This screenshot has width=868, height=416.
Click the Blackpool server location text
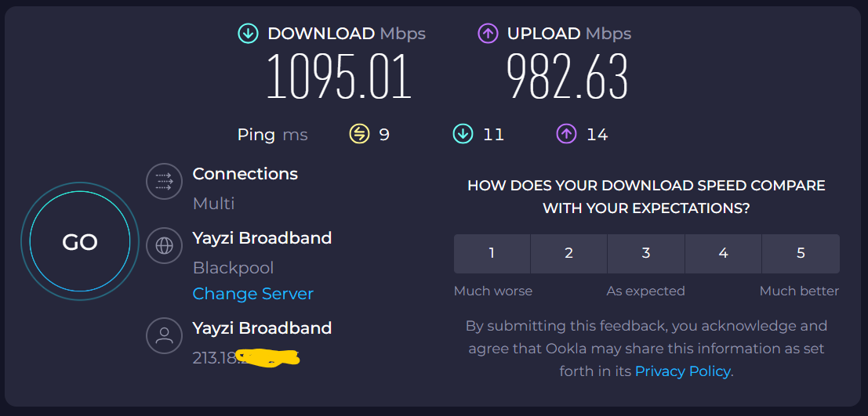point(233,268)
